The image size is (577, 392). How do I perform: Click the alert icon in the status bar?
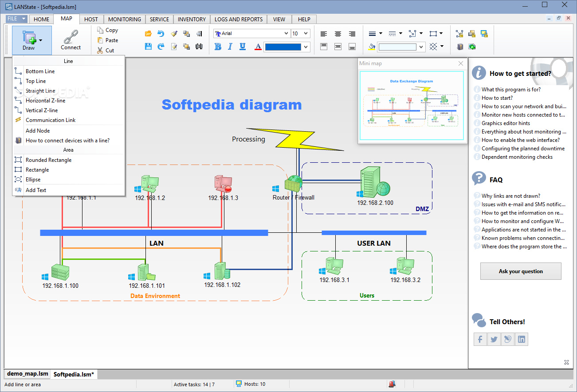(x=392, y=384)
